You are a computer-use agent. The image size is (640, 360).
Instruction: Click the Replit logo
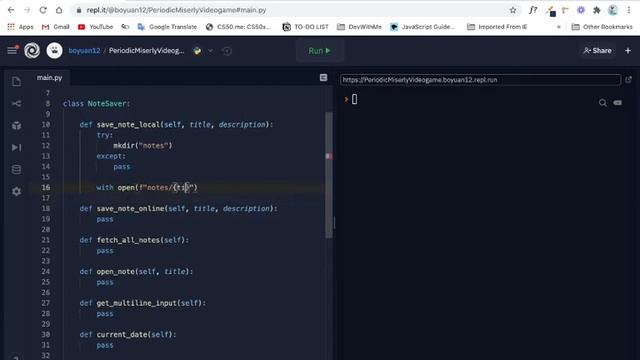[32, 51]
